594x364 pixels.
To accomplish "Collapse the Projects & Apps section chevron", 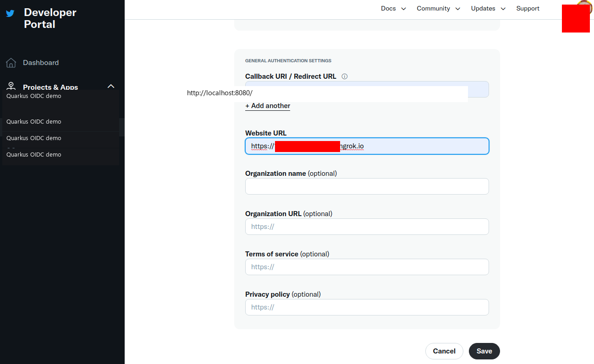I will 110,86.
